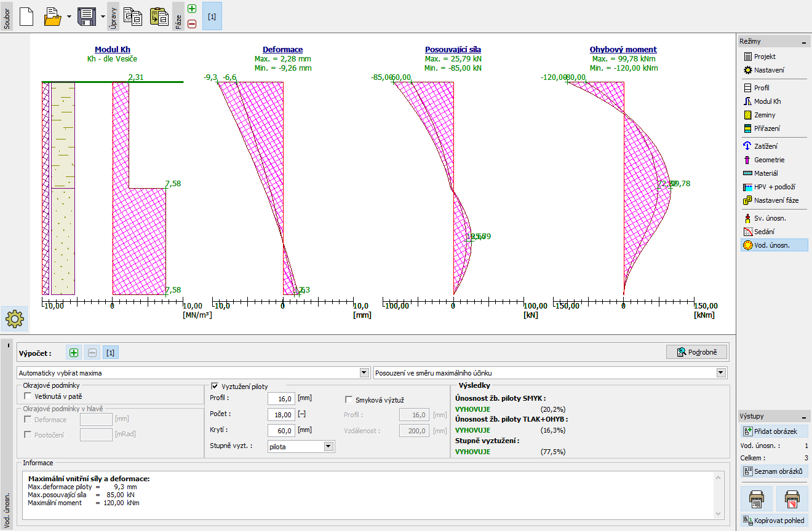Image resolution: width=812 pixels, height=531 pixels.
Task: Select the Vod. únosn. mode
Action: point(773,245)
